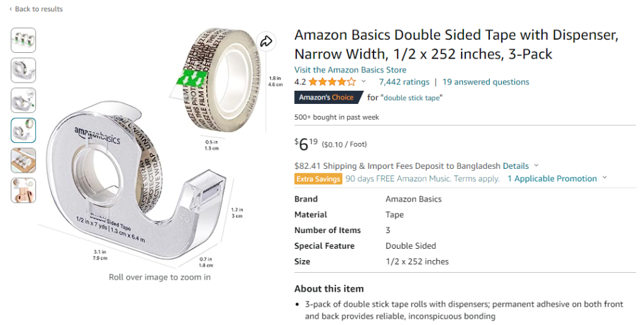Expand the 1 Applicable Promotion dropdown

coord(604,178)
